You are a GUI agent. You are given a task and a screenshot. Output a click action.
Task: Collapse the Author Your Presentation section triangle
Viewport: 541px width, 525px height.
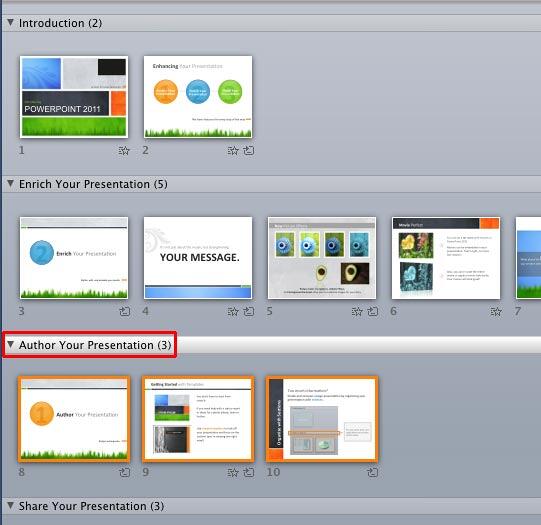11,345
